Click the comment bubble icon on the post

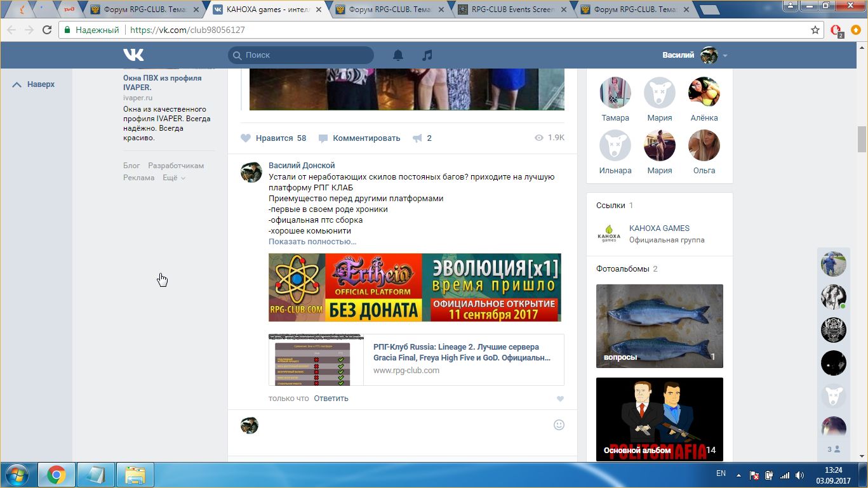click(x=323, y=138)
